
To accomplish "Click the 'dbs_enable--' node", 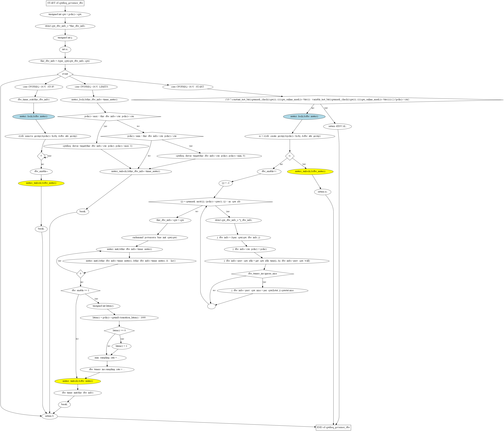I will coord(41,172).
